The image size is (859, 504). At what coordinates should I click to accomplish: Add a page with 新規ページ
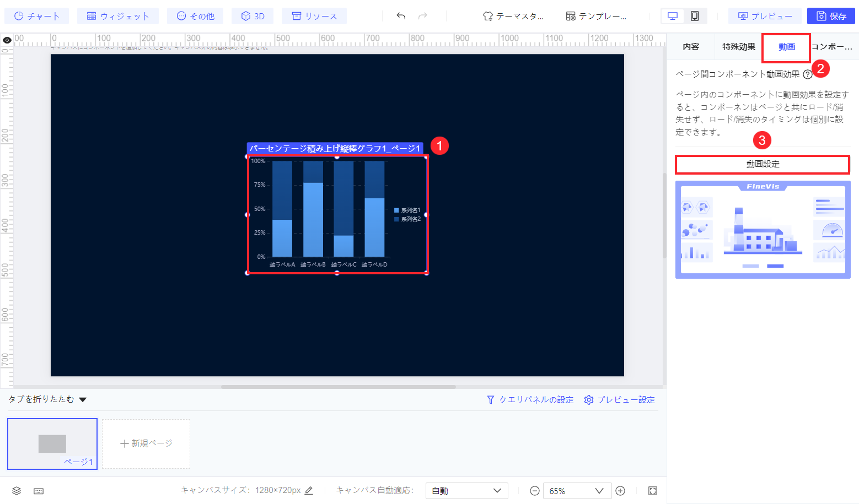pos(146,444)
